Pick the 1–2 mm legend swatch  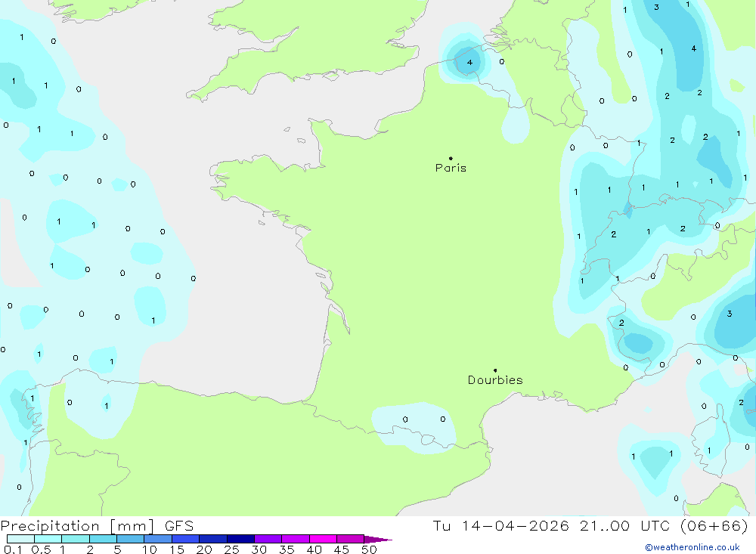[x=76, y=539]
